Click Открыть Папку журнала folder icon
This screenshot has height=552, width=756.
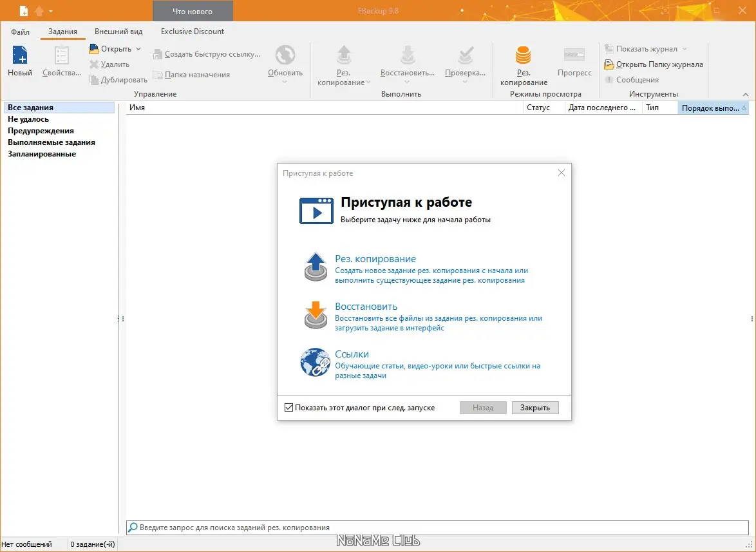coord(609,64)
